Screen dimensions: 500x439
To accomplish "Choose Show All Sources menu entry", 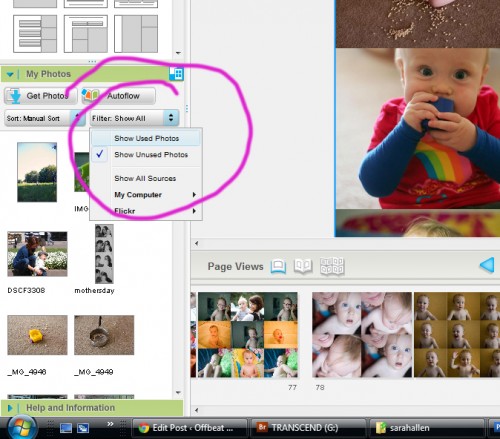I will [x=145, y=178].
